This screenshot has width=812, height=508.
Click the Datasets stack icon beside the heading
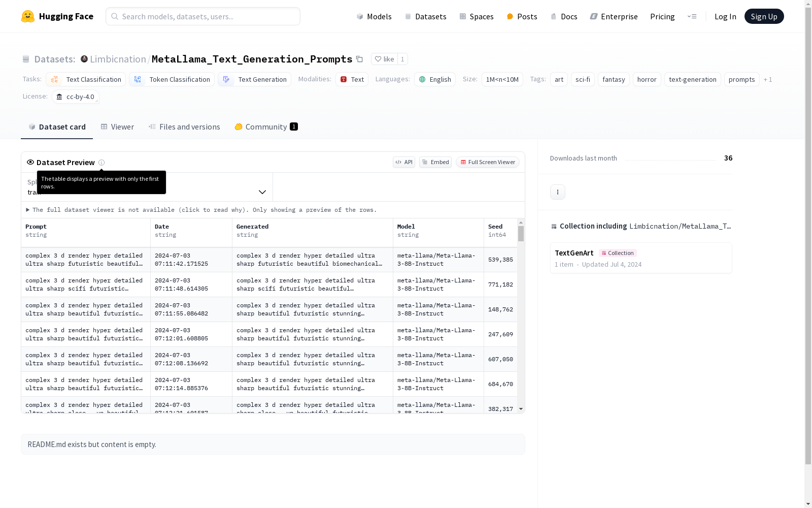(x=26, y=59)
